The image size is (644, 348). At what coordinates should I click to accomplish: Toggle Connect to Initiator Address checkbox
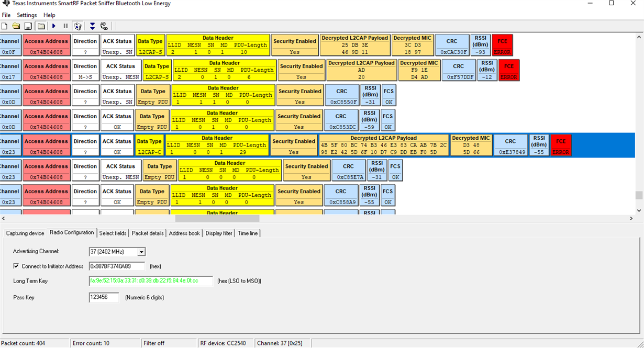click(16, 266)
